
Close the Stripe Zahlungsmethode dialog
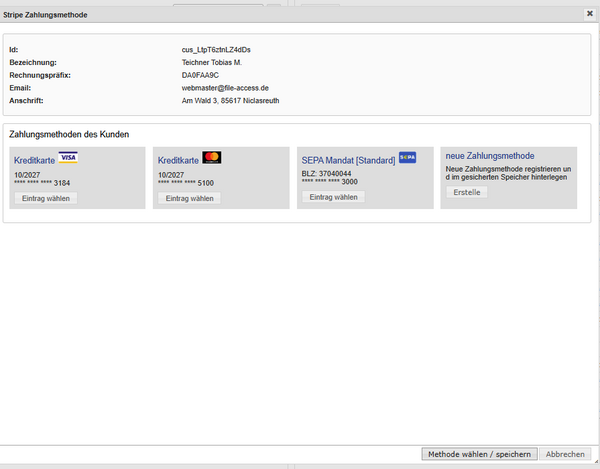590,14
